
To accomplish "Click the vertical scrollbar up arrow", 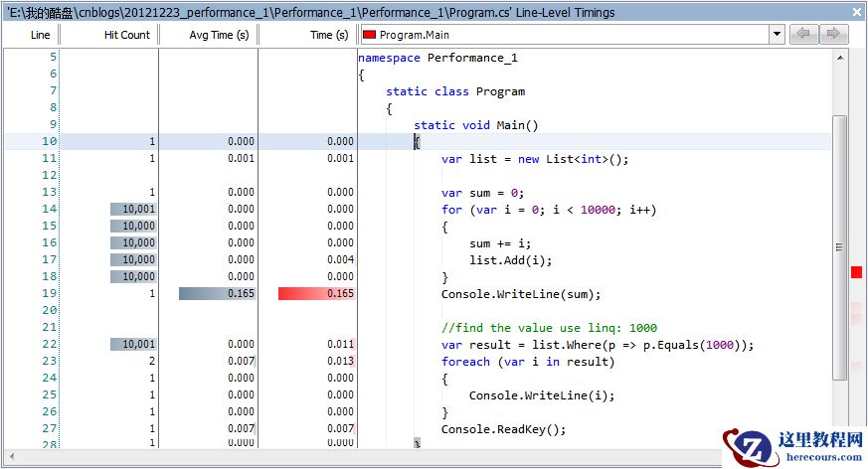I will click(x=840, y=58).
